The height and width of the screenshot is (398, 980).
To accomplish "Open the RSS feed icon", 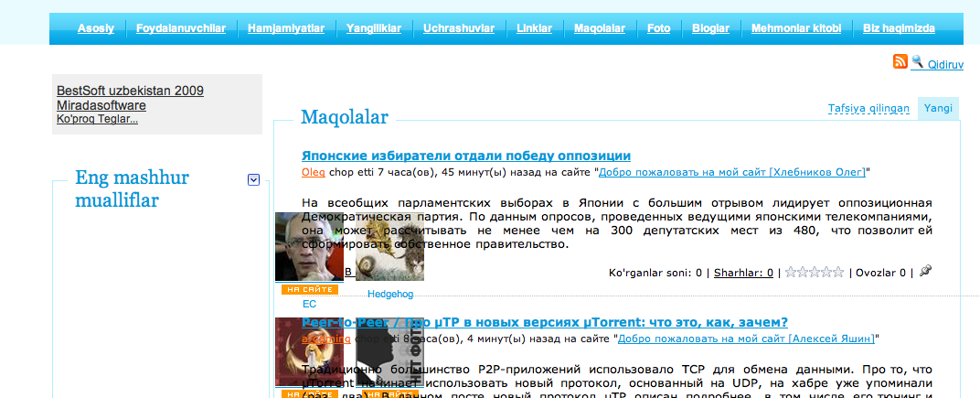I will (900, 62).
